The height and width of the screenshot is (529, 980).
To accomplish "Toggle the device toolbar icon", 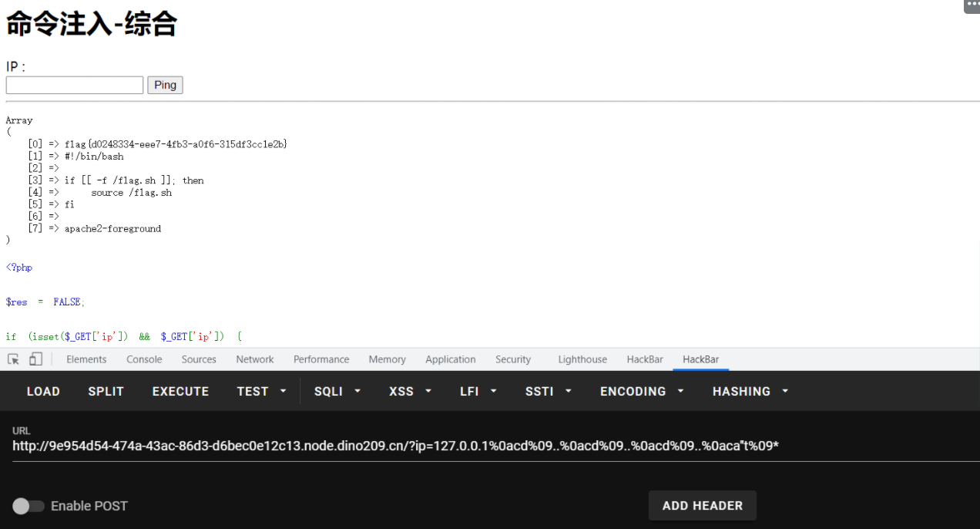I will click(35, 359).
